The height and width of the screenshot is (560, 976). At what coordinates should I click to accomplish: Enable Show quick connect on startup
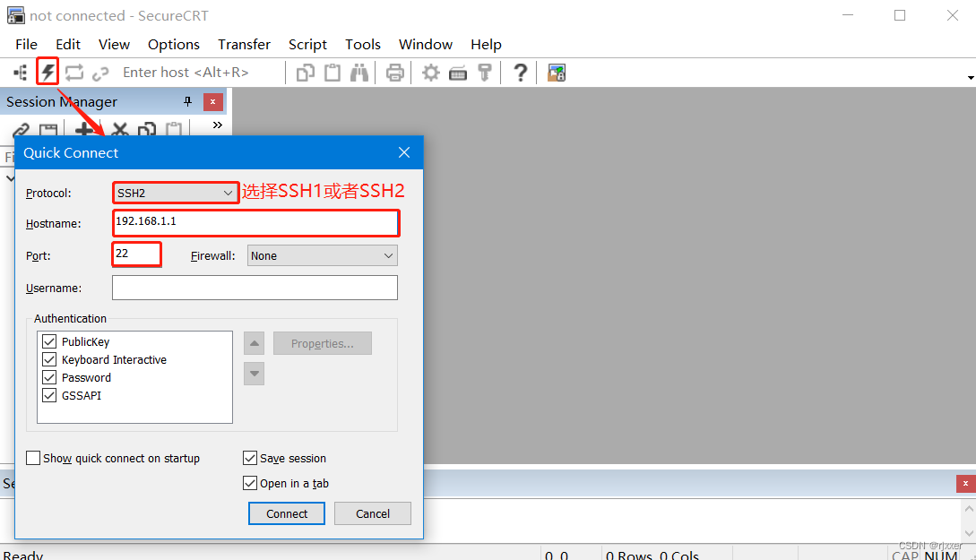pos(33,458)
